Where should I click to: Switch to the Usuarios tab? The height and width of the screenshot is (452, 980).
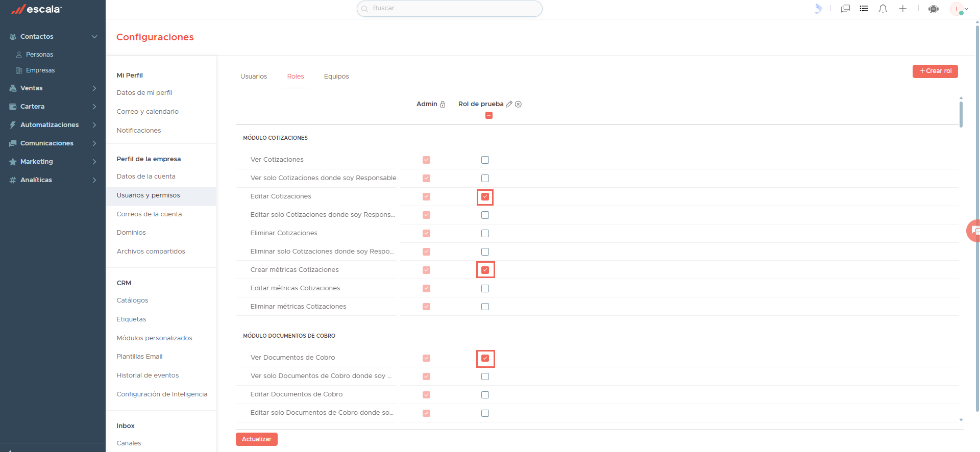tap(254, 77)
